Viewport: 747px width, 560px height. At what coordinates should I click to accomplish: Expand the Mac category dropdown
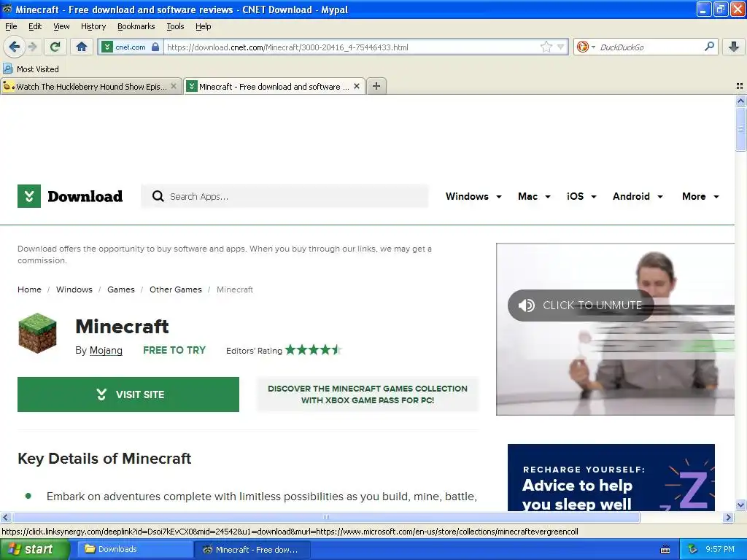(534, 196)
